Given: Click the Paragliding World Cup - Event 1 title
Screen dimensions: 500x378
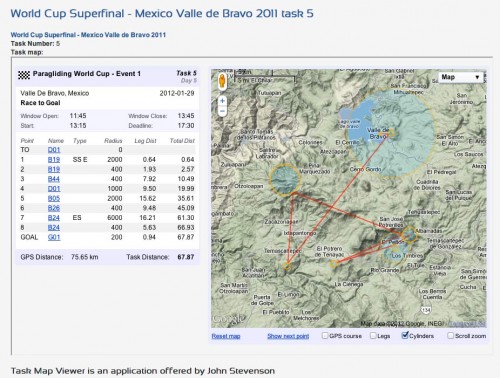Looking at the screenshot, I should pyautogui.click(x=87, y=74).
